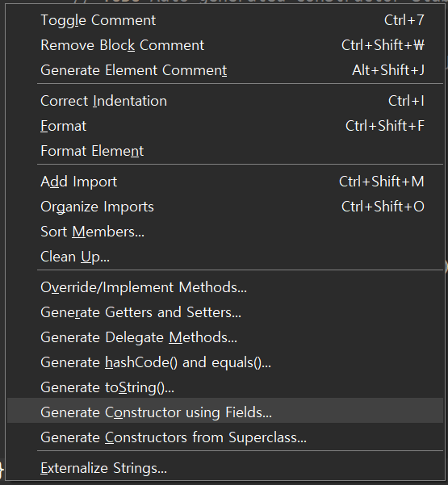
Task: Click Generate Element Comment
Action: tap(225, 70)
